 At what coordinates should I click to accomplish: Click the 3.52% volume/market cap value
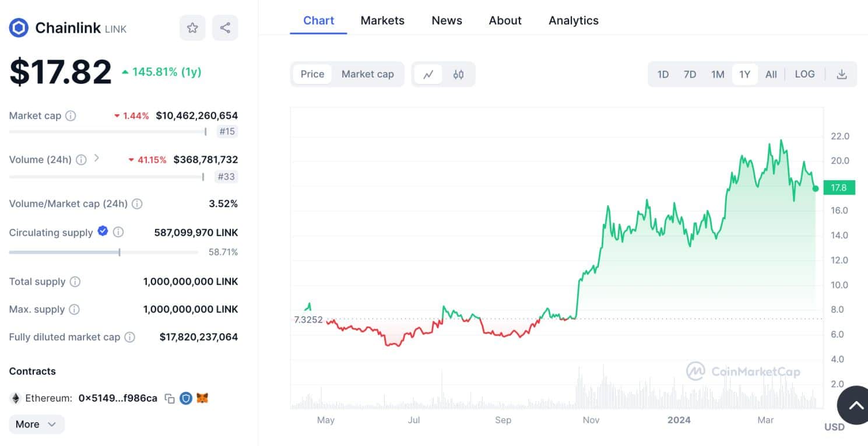coord(223,203)
